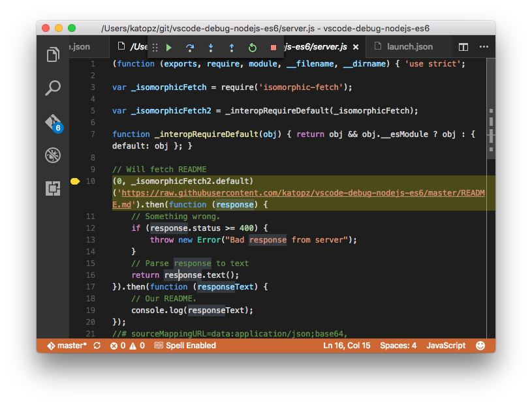Screen dimensions: 532x405
Task: Step into with down arrow icon
Action: 211,48
